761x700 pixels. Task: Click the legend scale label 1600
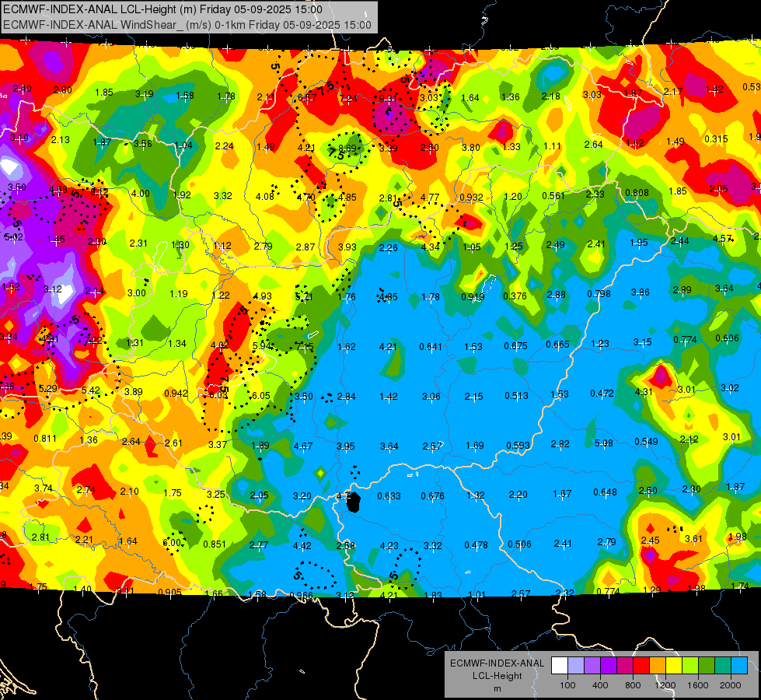(697, 685)
